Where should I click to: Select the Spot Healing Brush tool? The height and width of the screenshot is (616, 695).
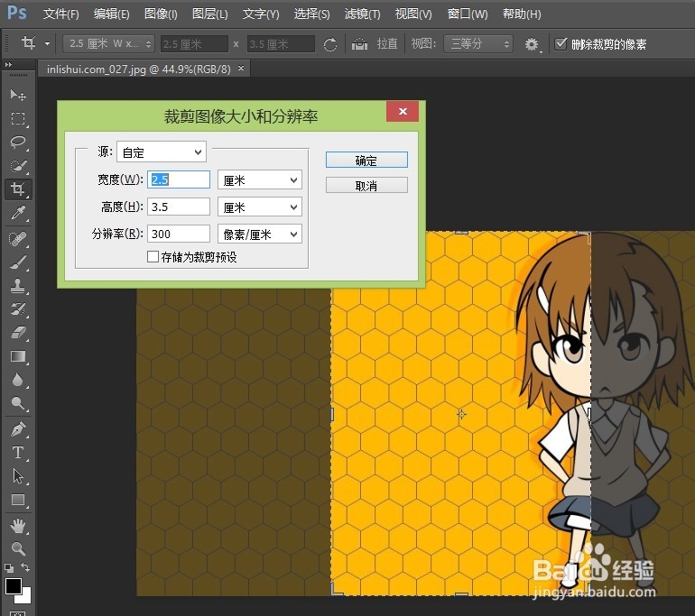click(x=18, y=239)
